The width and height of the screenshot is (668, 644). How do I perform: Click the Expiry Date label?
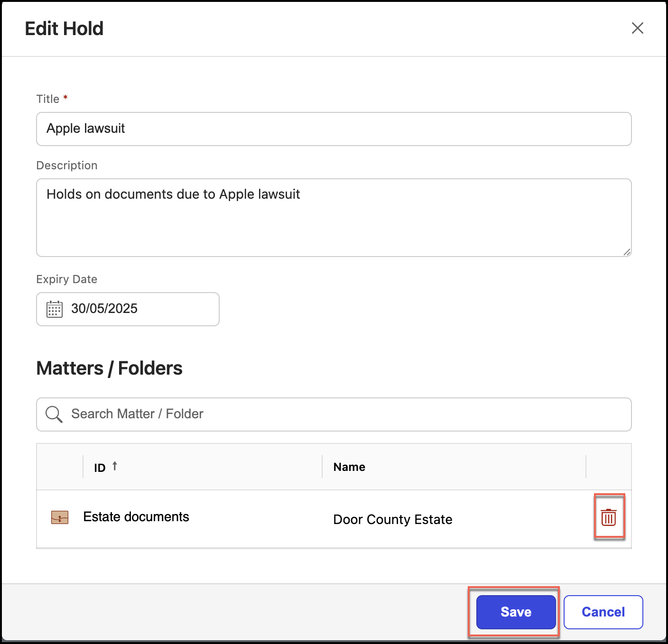click(66, 279)
